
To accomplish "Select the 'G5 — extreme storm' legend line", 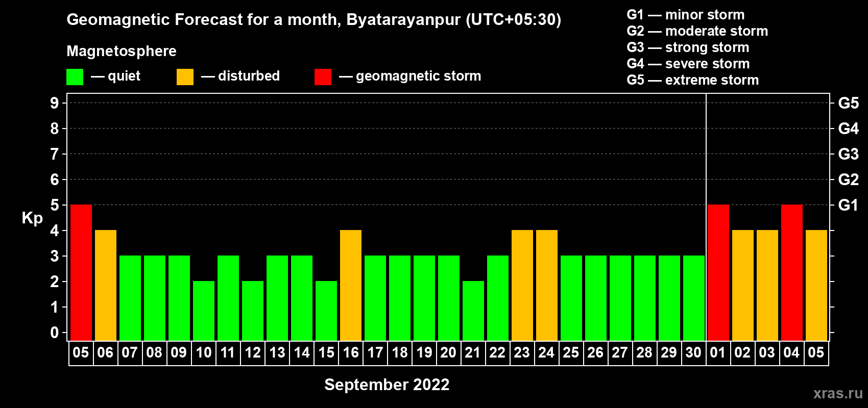I will tap(693, 80).
